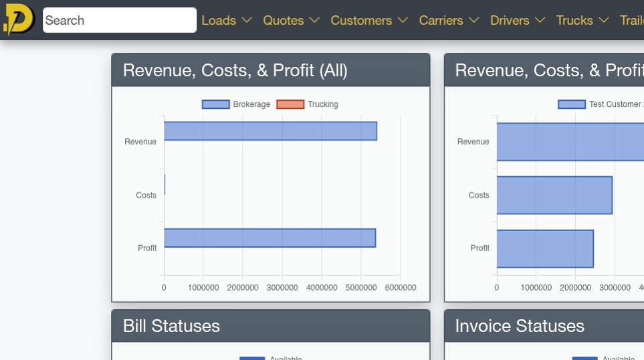Click the Profit axis label in Test Customer chart
This screenshot has width=644, height=360.
479,248
